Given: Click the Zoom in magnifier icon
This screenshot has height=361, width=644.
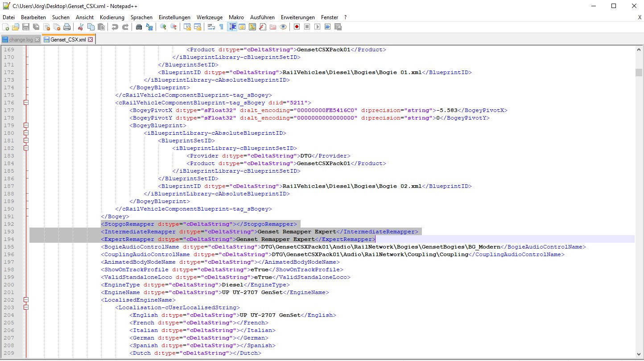Looking at the screenshot, I should click(x=163, y=27).
